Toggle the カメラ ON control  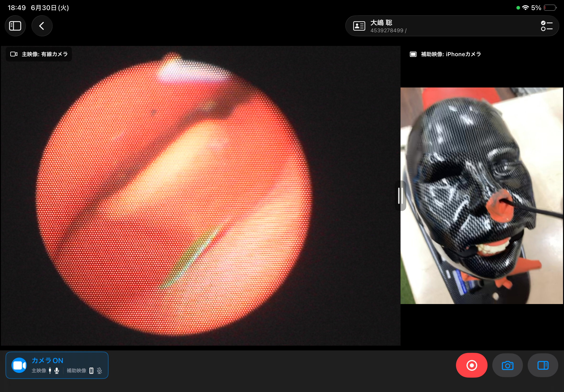(57, 365)
